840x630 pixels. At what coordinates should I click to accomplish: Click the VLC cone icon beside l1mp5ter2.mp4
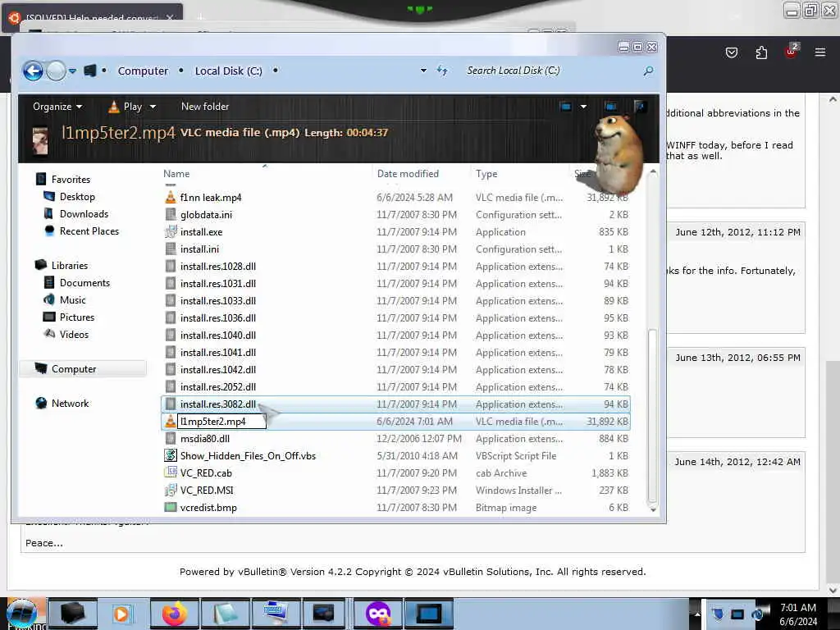coord(171,421)
